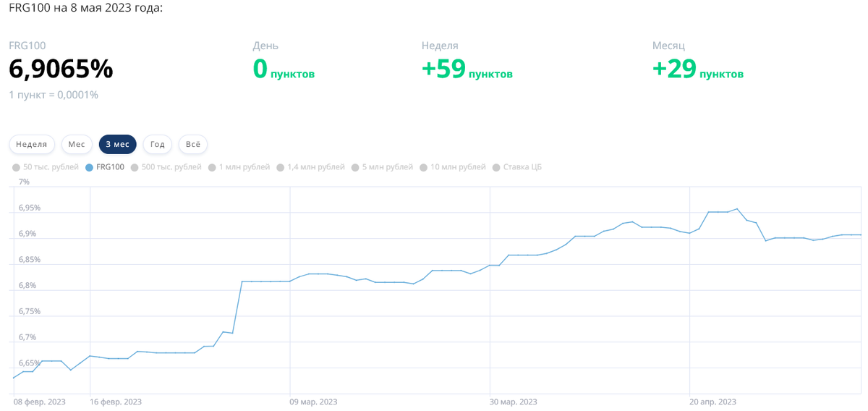The image size is (868, 411).
Task: Click the День column label
Action: click(x=265, y=46)
